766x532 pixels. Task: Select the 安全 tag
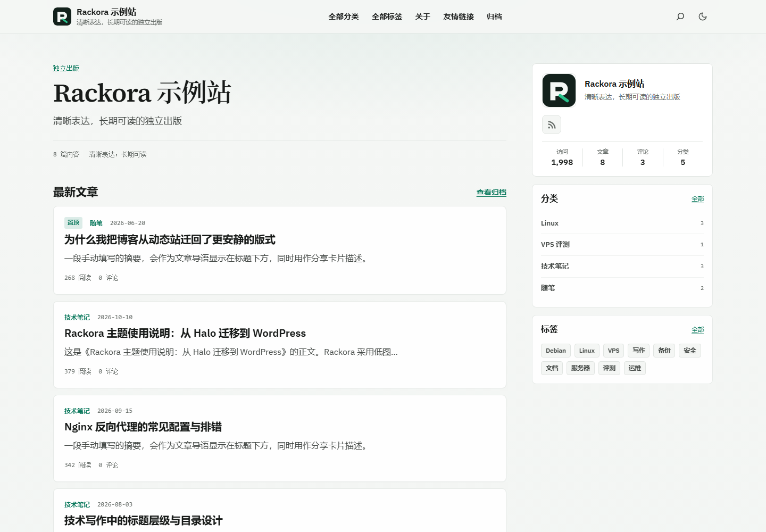point(690,351)
